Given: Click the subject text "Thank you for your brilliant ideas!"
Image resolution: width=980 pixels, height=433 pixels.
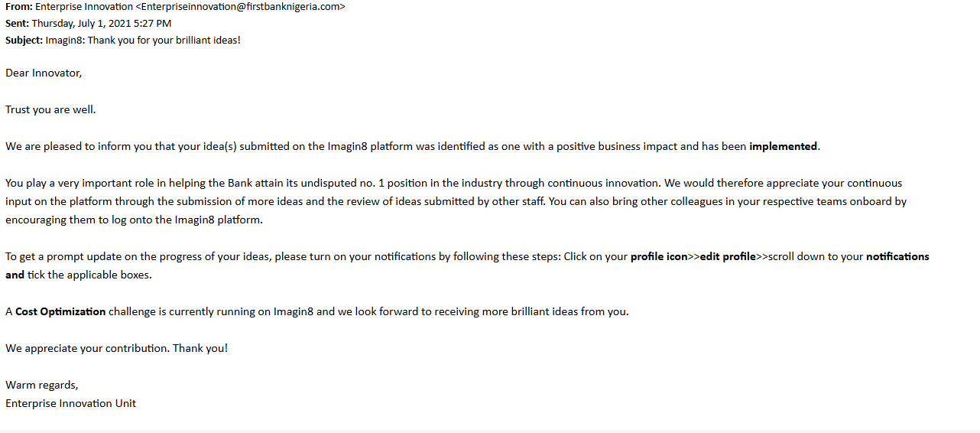Looking at the screenshot, I should click(x=164, y=40).
